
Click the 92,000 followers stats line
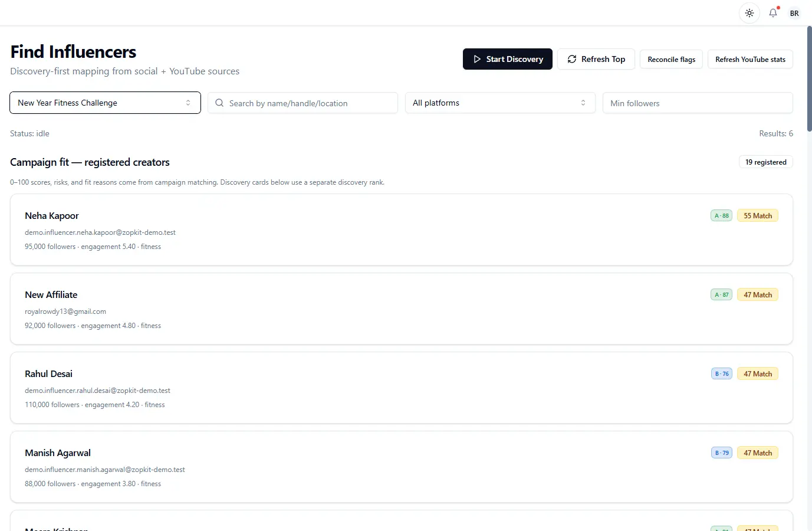click(x=93, y=326)
